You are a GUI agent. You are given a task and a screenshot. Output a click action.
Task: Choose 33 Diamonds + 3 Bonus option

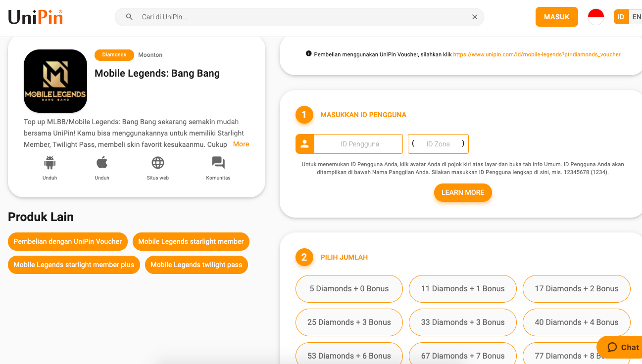[x=463, y=322]
